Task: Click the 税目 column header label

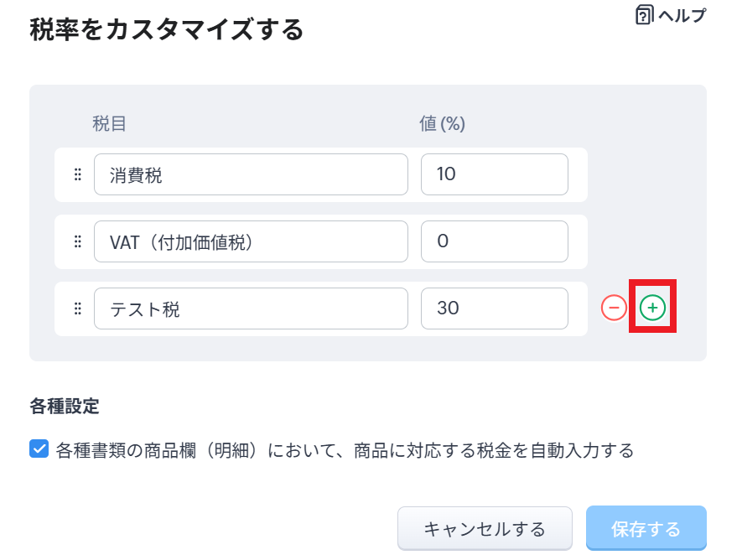Action: [109, 124]
